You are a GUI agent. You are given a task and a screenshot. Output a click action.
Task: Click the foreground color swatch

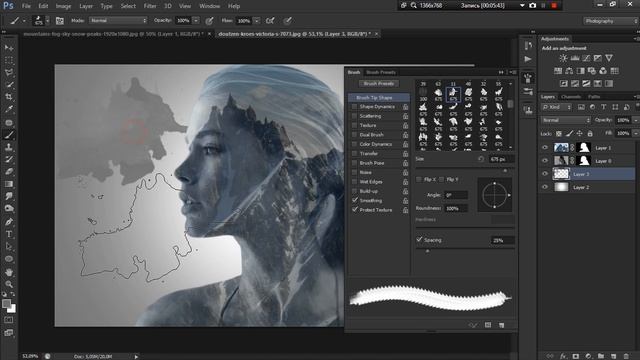6,303
